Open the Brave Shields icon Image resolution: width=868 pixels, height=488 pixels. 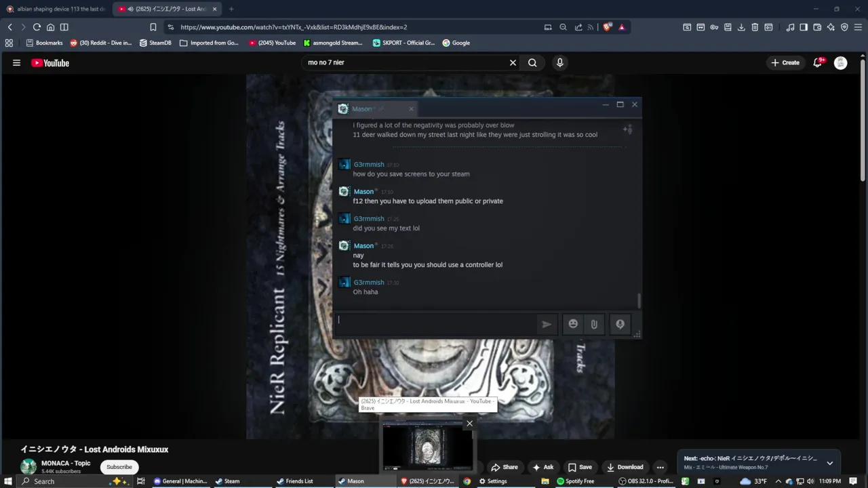coord(608,27)
